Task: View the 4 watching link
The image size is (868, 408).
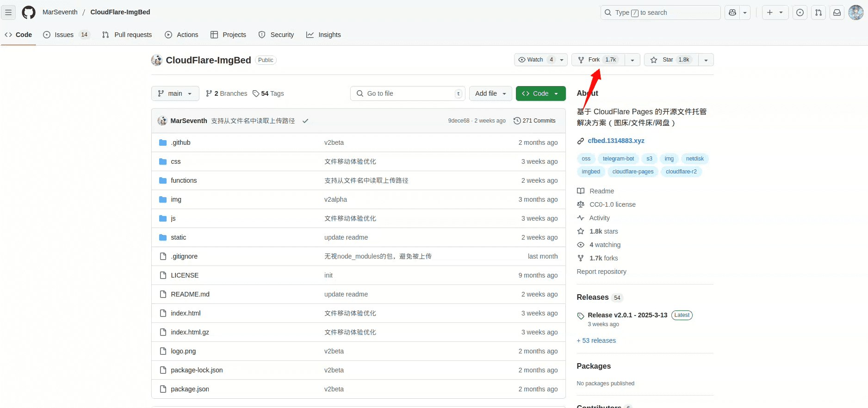Action: [599, 245]
